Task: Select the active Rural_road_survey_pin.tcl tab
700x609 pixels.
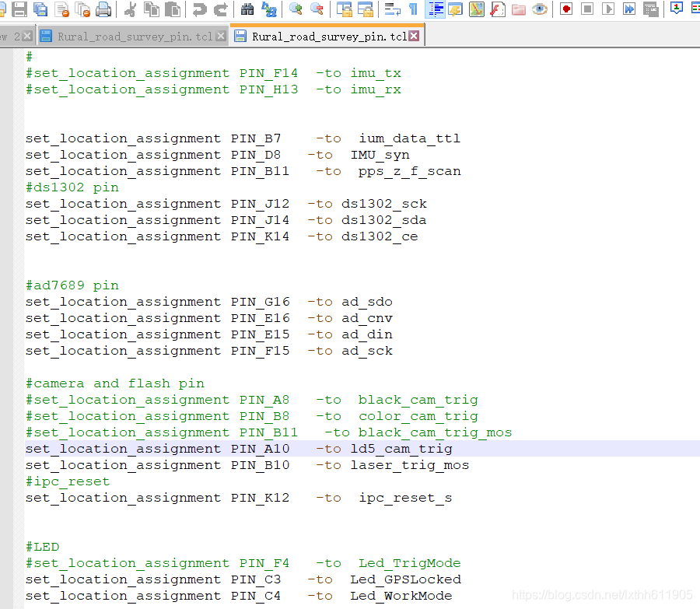Action: [x=327, y=36]
